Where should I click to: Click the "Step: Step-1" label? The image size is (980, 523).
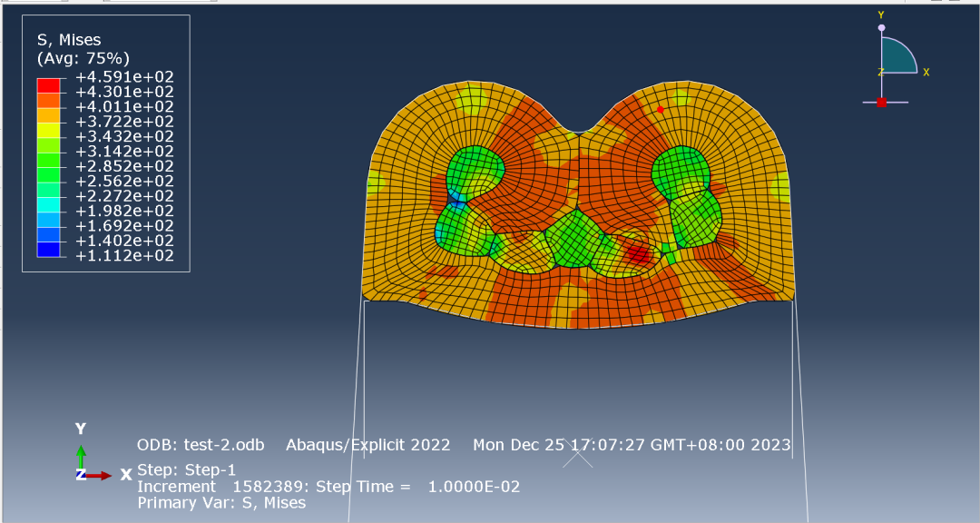(187, 469)
